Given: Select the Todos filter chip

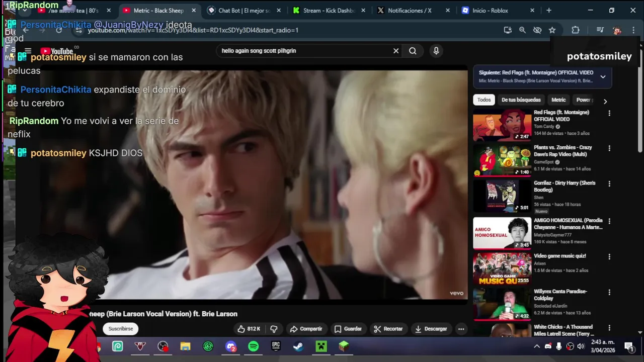Looking at the screenshot, I should [484, 100].
